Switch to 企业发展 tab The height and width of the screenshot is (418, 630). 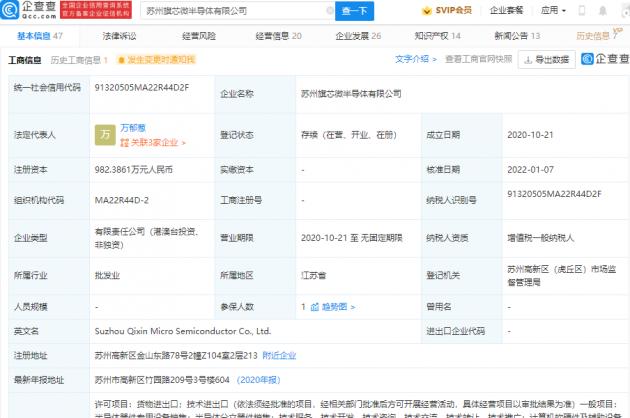click(x=358, y=36)
